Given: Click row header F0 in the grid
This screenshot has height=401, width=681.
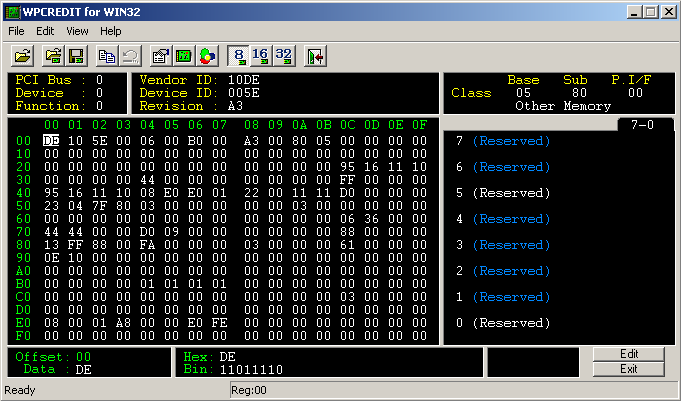Looking at the screenshot, I should (x=23, y=336).
